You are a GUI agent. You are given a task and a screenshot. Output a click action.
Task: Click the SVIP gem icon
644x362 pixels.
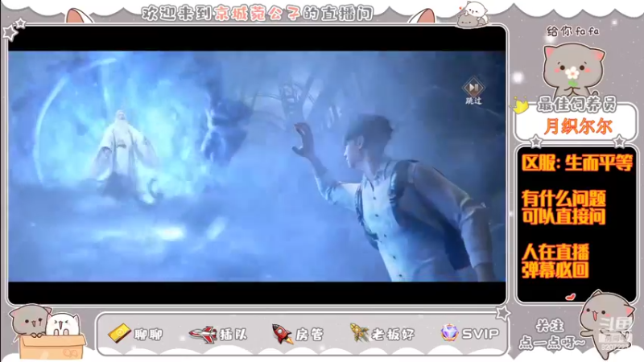pos(449,333)
